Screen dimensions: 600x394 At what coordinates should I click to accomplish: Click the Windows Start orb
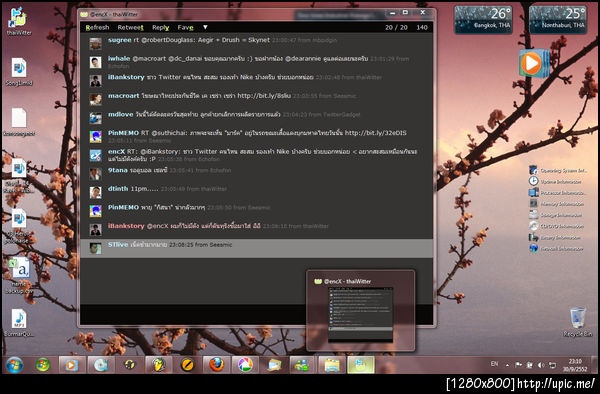[x=14, y=365]
